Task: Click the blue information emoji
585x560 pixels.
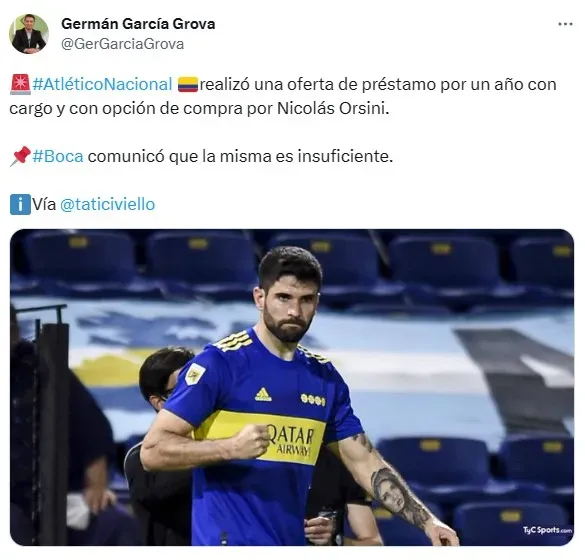Action: pos(20,204)
